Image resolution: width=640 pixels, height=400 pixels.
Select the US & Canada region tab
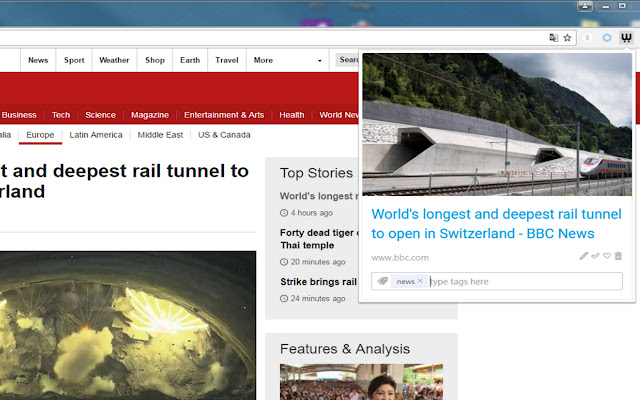click(224, 135)
